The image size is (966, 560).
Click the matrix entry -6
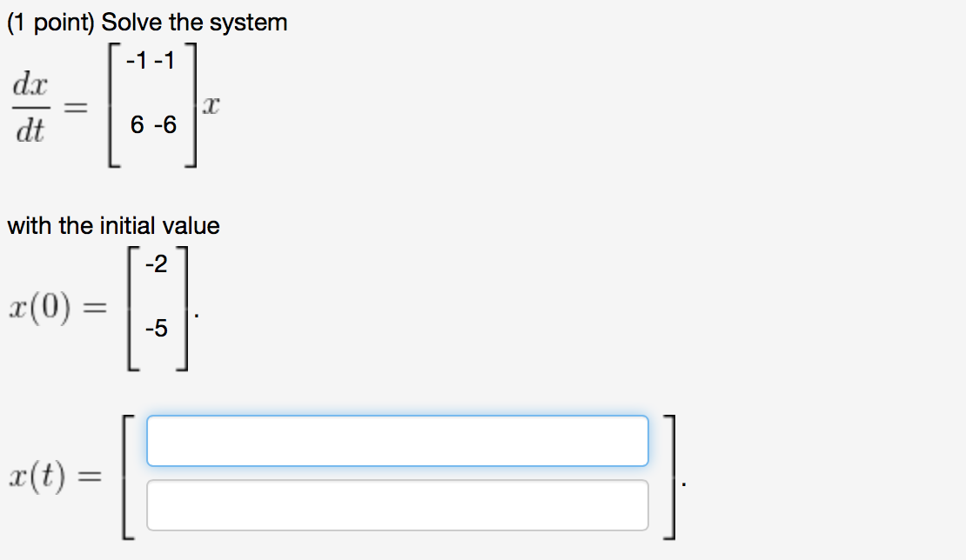[165, 125]
